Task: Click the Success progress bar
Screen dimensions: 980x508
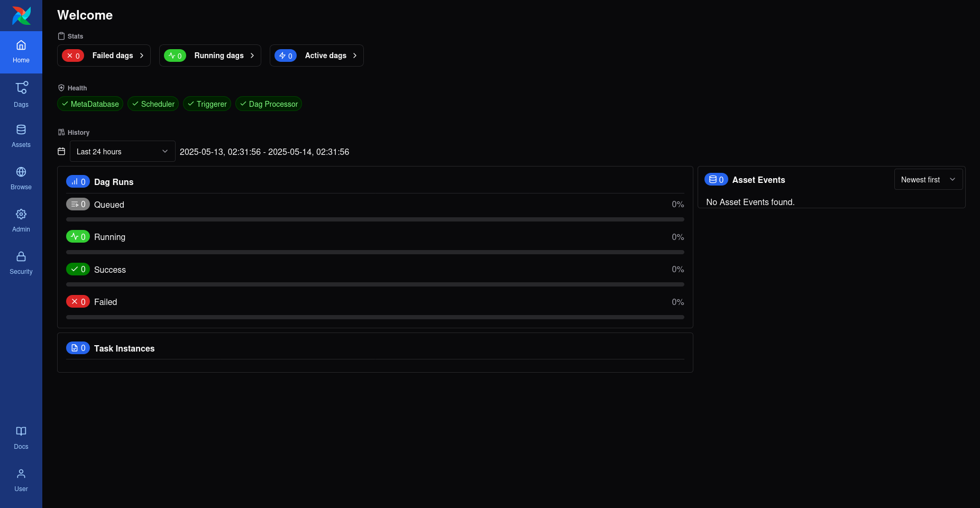Action: pyautogui.click(x=375, y=284)
